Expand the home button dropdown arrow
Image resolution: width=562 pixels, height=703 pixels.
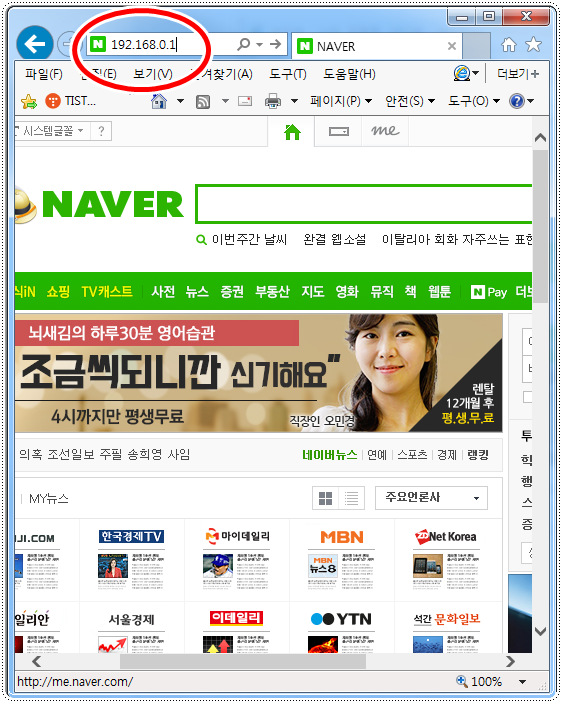tap(180, 101)
